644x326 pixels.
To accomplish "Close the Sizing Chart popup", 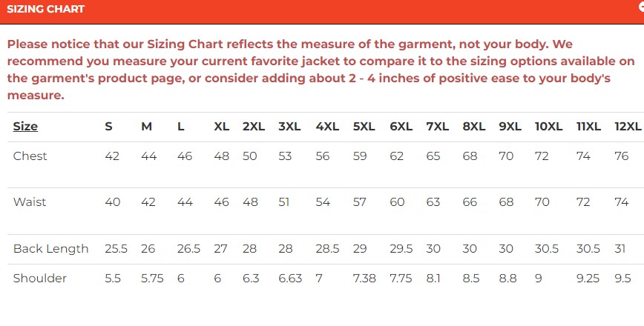I will tap(640, 6).
